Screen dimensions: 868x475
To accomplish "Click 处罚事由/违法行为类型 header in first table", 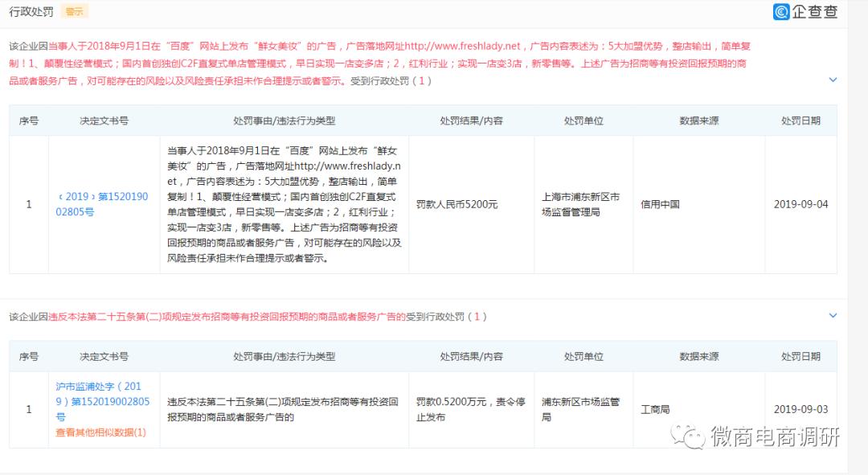I will click(x=284, y=121).
